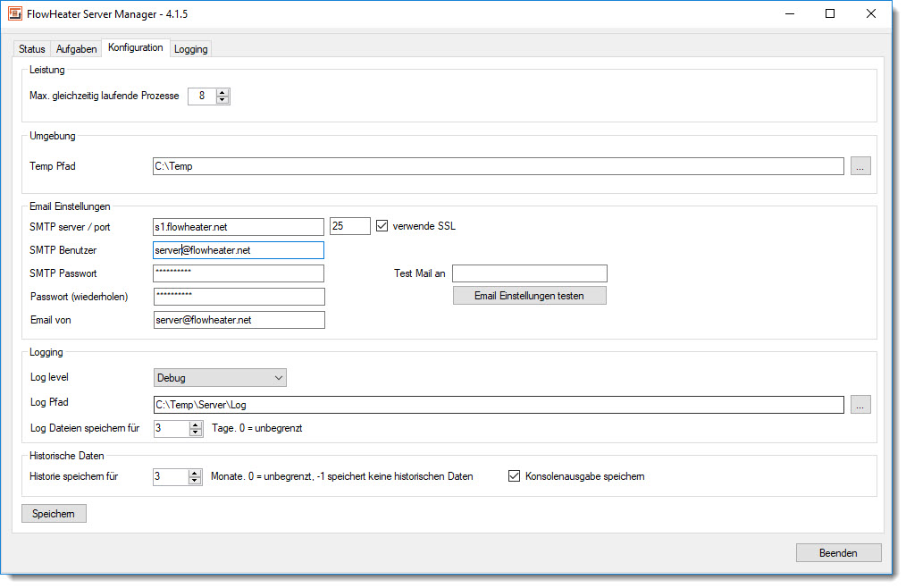The height and width of the screenshot is (588, 906).
Task: Switch to the Status tab
Action: [x=31, y=49]
